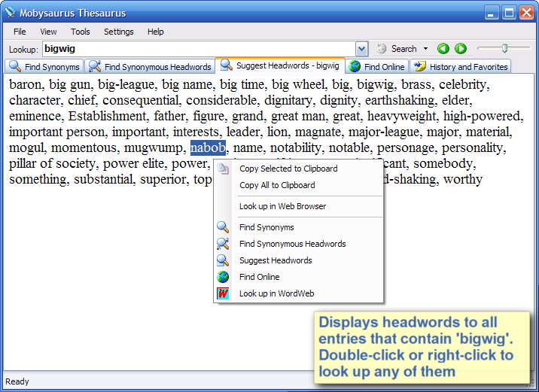Screen dimensions: 539x392
Task: Choose Copy Selected to Clipboard
Action: click(298, 169)
